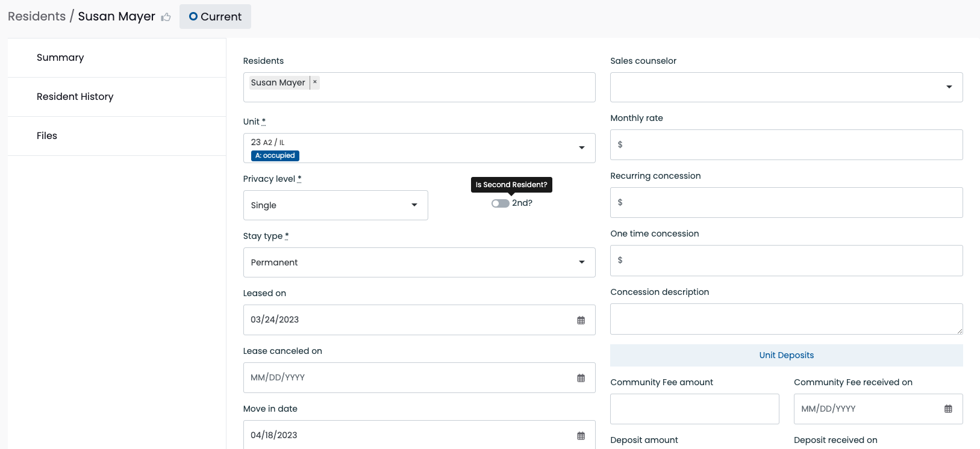Click the Susan Mayer page title

[x=117, y=16]
